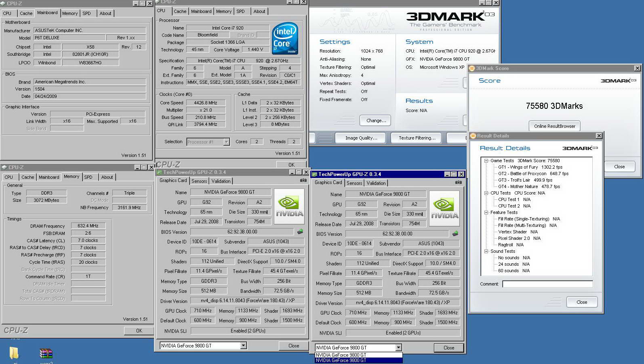Image resolution: width=644 pixels, height=364 pixels.
Task: Click the NVIDIA logo in the active GPU-Z window
Action: click(444, 208)
